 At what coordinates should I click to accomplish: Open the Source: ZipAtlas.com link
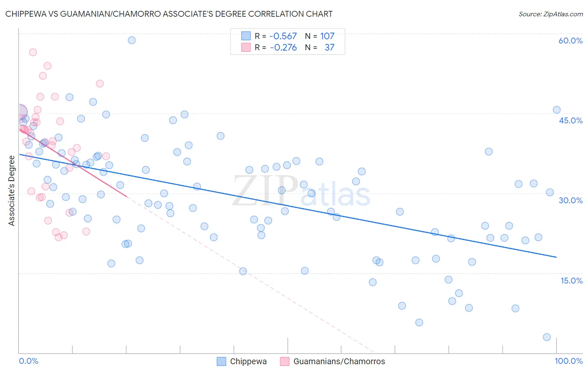pos(551,14)
